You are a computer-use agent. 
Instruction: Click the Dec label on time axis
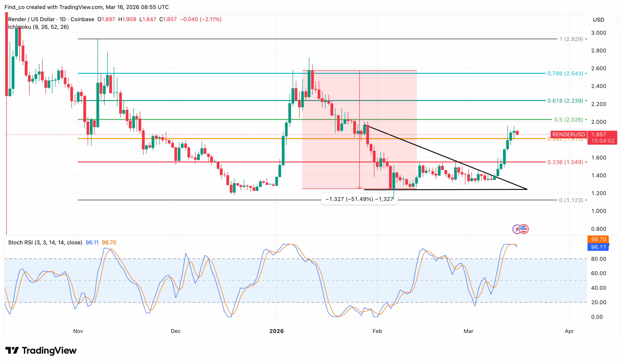point(175,331)
